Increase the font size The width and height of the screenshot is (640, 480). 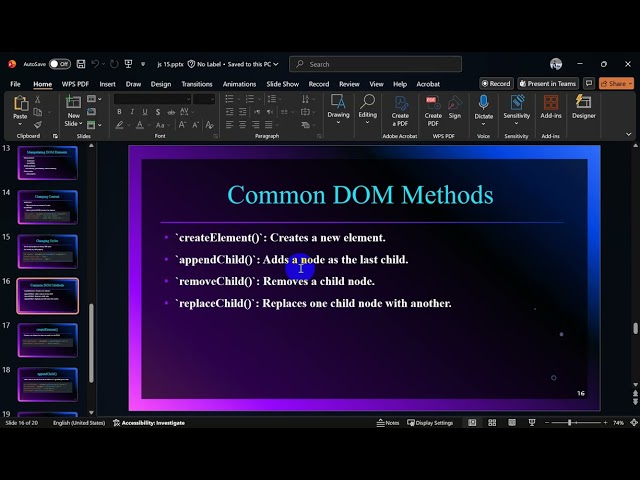click(x=182, y=125)
